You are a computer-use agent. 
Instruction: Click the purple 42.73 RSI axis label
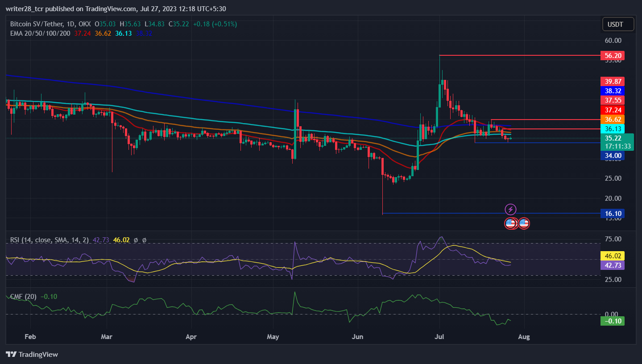[x=612, y=265]
